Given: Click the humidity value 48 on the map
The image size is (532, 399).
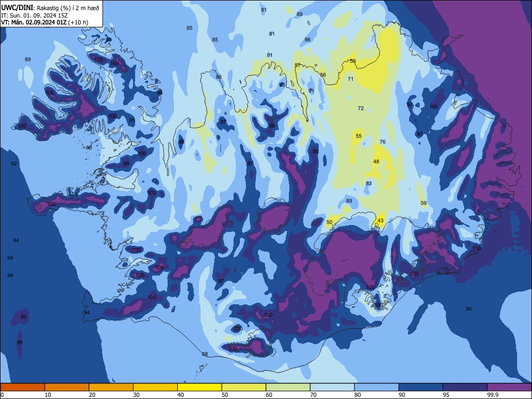Looking at the screenshot, I should pyautogui.click(x=376, y=162).
